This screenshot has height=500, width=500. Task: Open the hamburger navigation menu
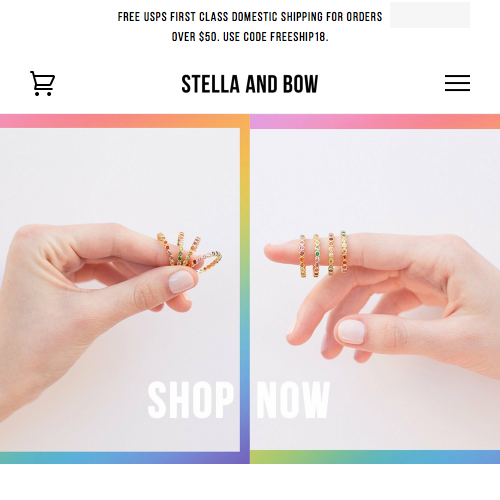coord(457,83)
